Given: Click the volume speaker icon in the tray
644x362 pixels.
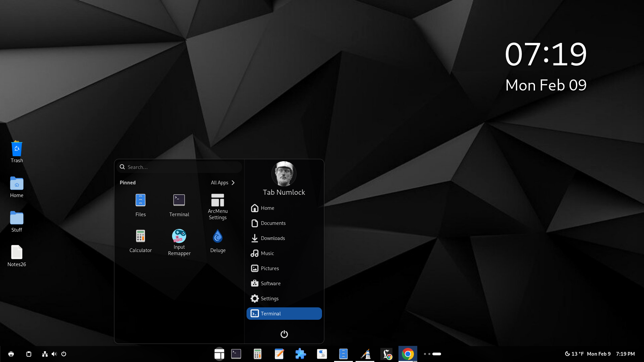Looking at the screenshot, I should click(54, 354).
